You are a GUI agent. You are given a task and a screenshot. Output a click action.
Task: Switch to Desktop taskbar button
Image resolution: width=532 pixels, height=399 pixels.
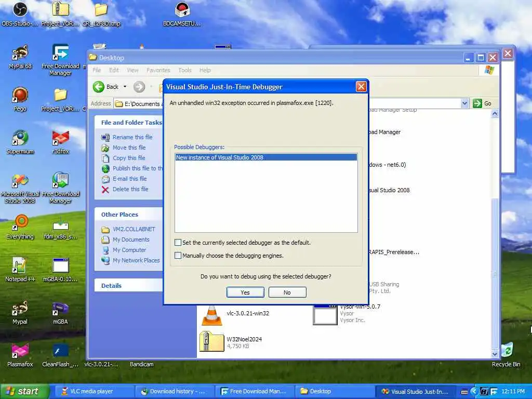coord(335,391)
